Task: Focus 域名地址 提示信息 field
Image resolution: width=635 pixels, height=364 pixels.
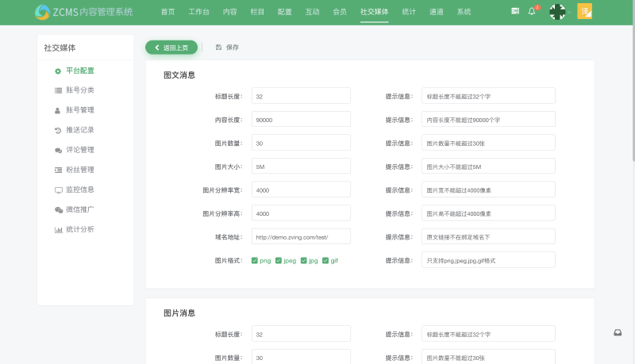Action: (x=488, y=236)
